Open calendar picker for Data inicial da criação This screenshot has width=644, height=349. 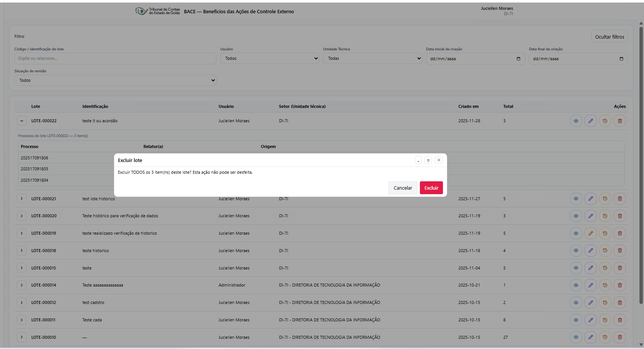[518, 59]
